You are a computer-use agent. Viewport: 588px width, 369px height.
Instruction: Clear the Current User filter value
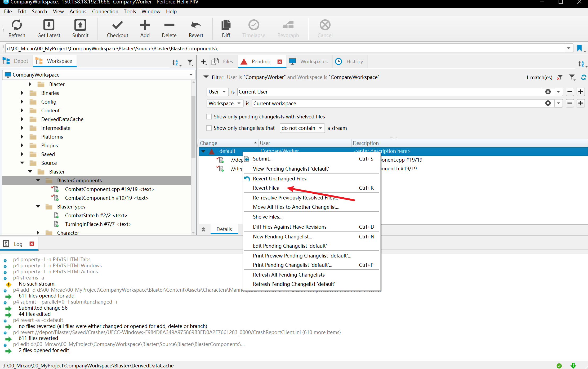[x=548, y=92]
